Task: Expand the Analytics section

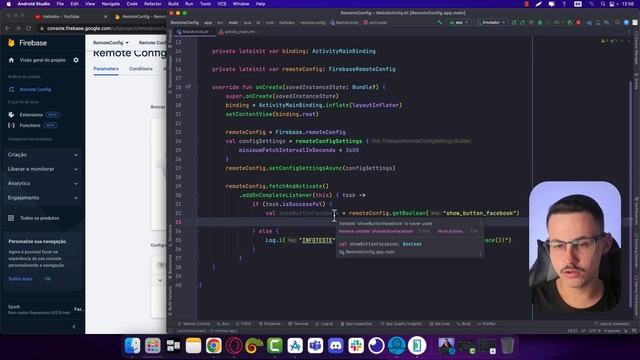Action: click(x=42, y=183)
